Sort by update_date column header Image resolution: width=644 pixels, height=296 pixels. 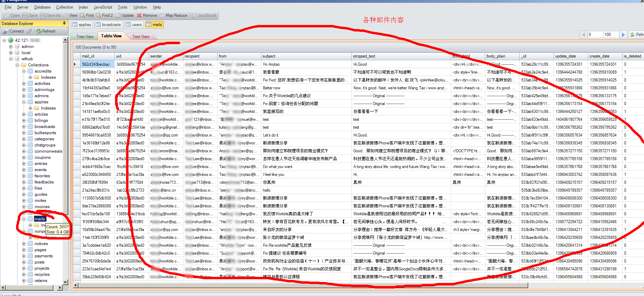coord(571,56)
